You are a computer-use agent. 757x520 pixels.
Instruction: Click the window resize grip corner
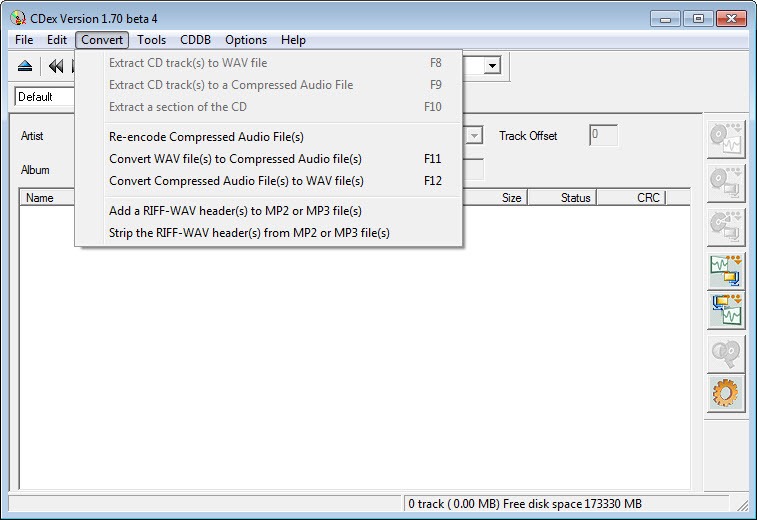coord(742,505)
